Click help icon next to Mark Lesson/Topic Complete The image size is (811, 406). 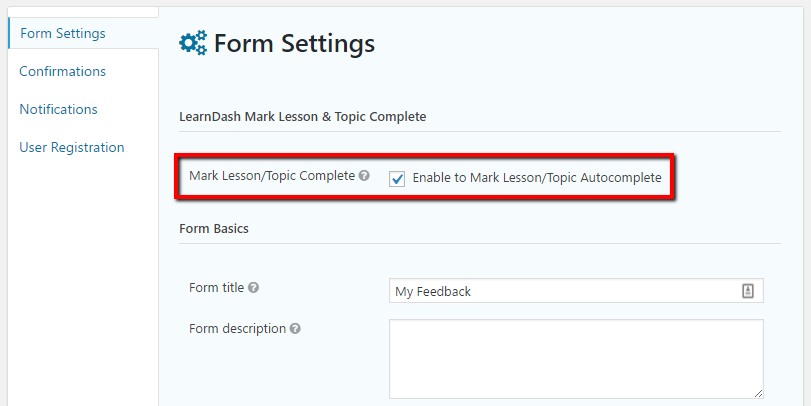[364, 176]
